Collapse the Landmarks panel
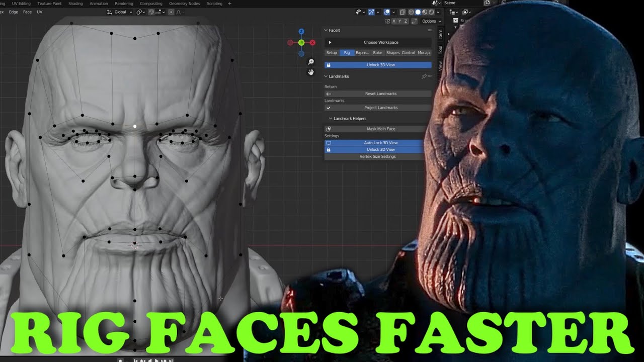This screenshot has height=362, width=644. tap(326, 76)
